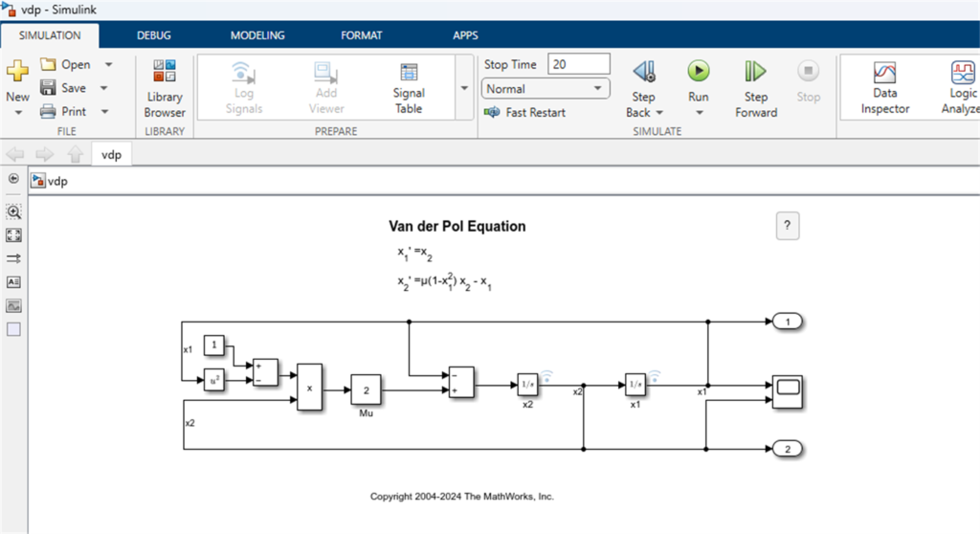Click the Hide/Show Model Browser icon

(13, 179)
